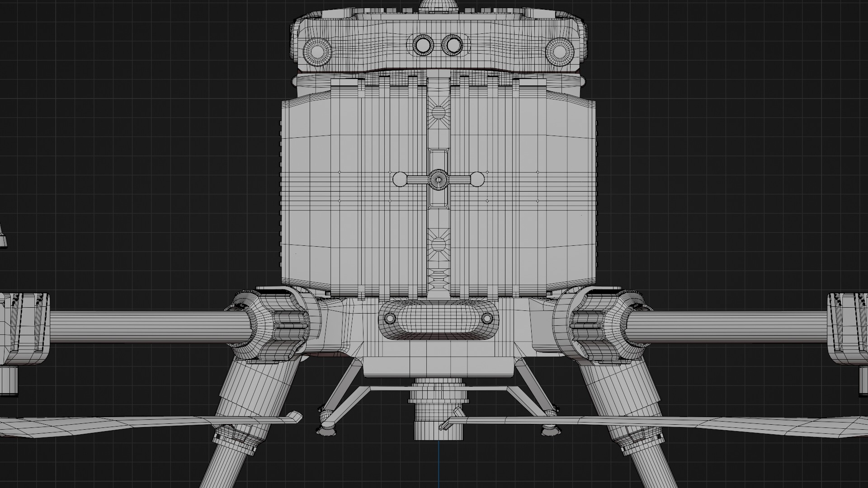This screenshot has height=488, width=868.
Task: Click the right circular end of the cross latch
Action: click(477, 179)
